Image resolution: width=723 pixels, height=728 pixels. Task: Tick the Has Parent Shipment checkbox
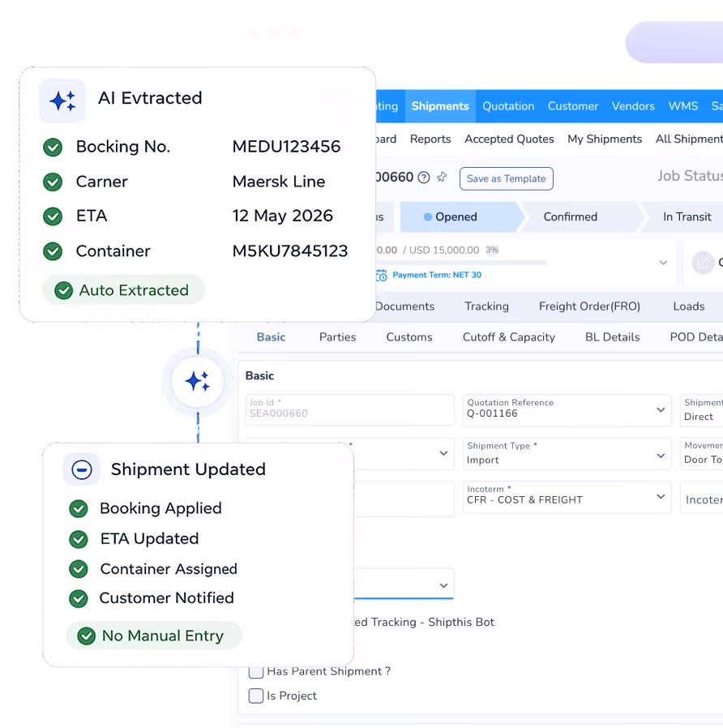point(255,671)
